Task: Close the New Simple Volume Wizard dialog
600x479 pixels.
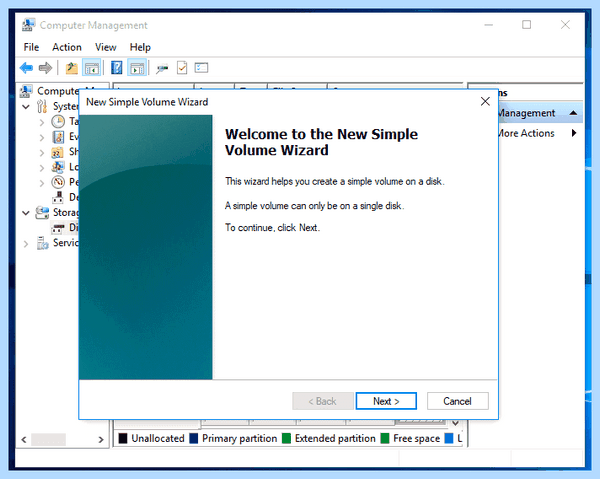Action: (x=485, y=101)
